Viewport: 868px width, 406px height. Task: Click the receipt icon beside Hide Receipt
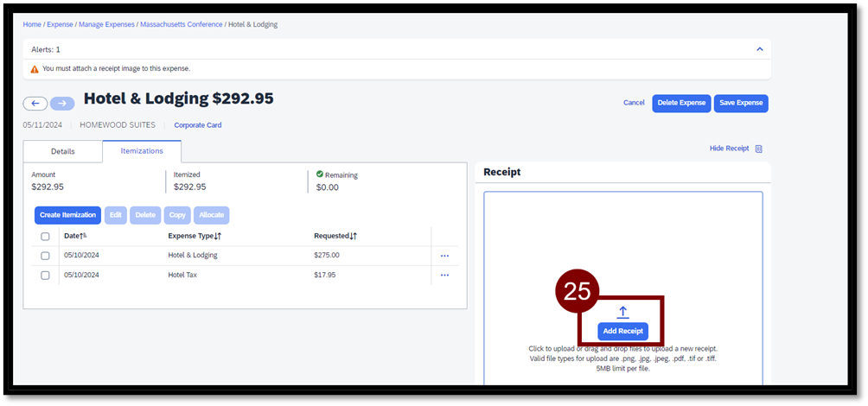(x=759, y=149)
